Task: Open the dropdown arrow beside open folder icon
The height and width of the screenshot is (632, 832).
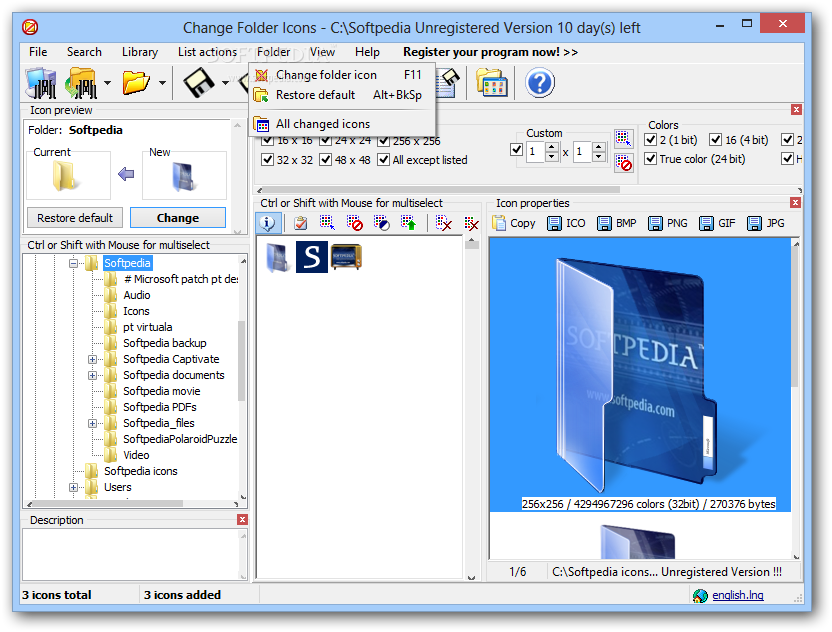Action: pos(162,83)
